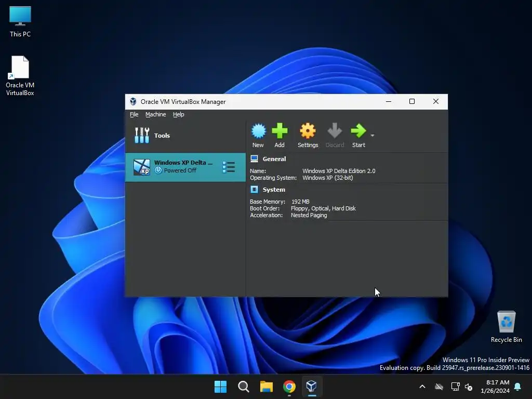Screen dimensions: 532x399
Task: Click the greyed Discard arrow icon
Action: click(x=335, y=131)
